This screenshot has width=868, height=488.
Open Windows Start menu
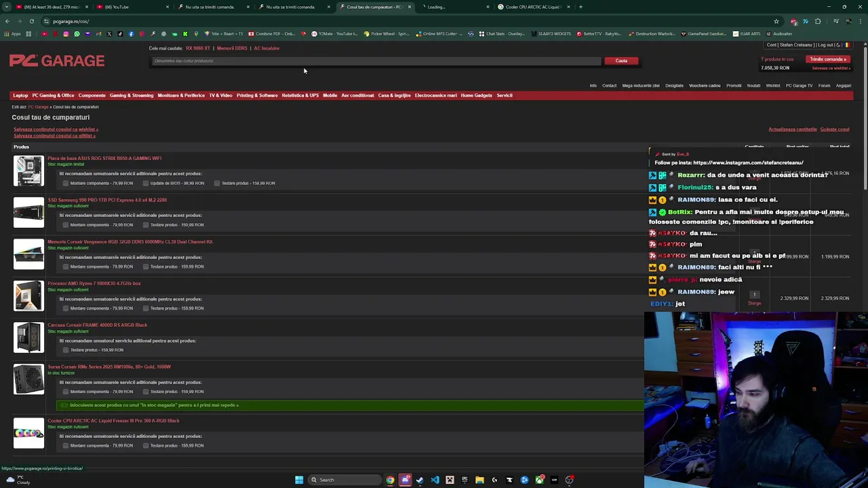click(x=299, y=480)
